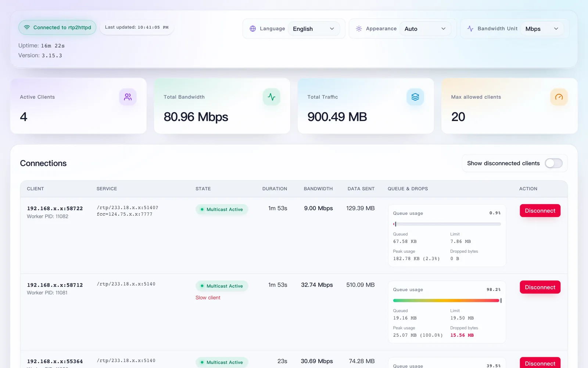The image size is (588, 368).
Task: Click the STATE column header
Action: (203, 189)
